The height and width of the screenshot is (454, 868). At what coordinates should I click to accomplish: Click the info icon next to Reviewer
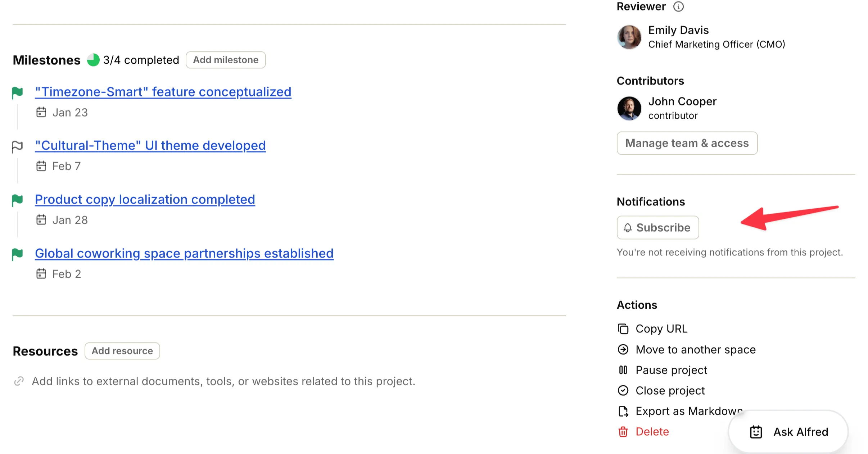pos(679,6)
